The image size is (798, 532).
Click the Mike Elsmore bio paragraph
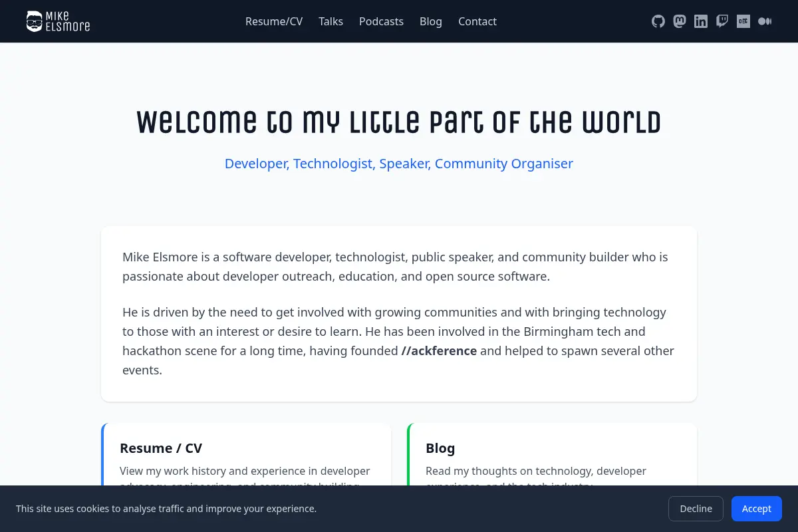(395, 267)
